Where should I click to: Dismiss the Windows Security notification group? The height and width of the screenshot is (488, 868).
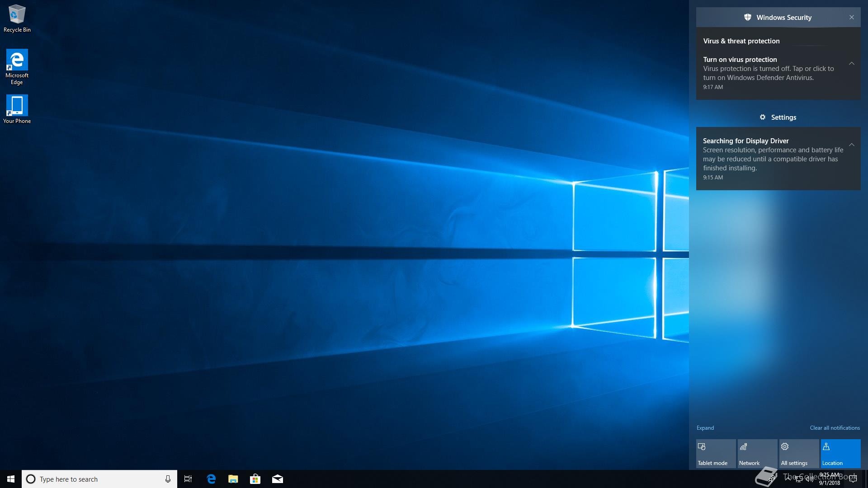pos(851,17)
